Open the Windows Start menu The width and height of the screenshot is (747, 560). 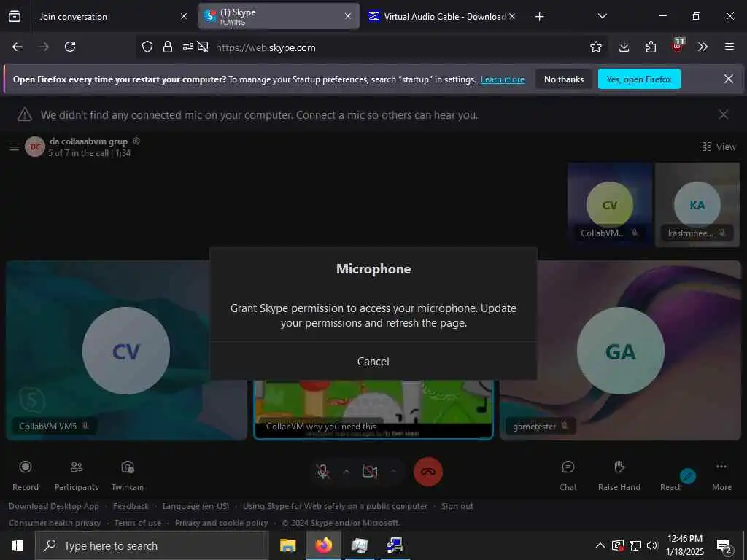(x=18, y=545)
